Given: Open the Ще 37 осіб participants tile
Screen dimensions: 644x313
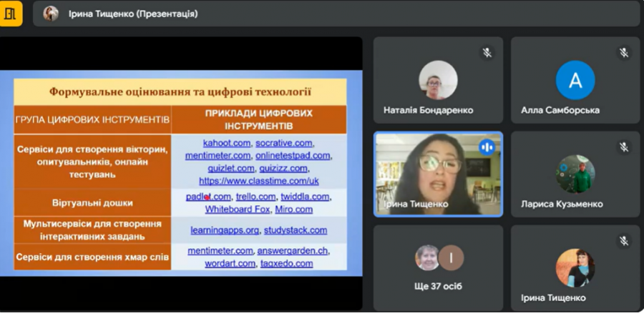Looking at the screenshot, I should pyautogui.click(x=438, y=268).
